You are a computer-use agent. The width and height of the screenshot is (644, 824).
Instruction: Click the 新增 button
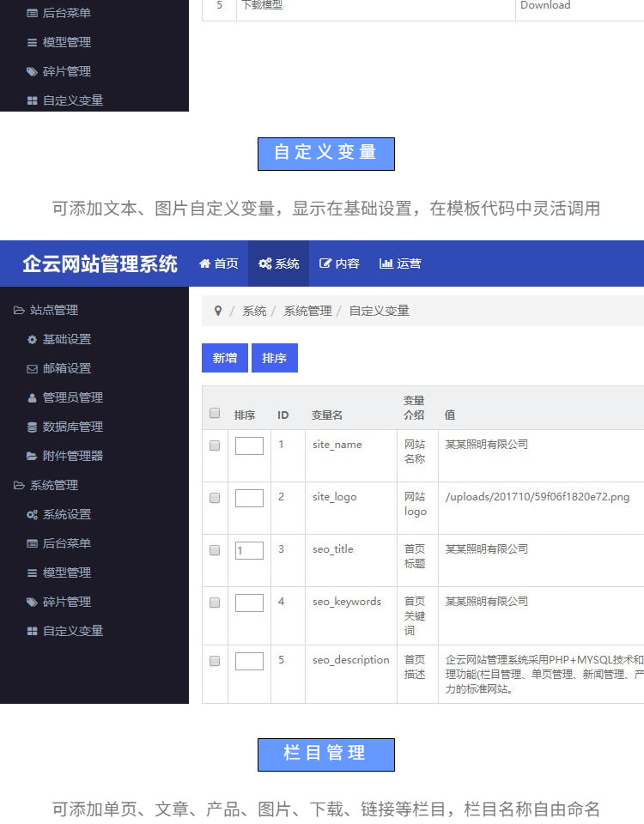(225, 358)
